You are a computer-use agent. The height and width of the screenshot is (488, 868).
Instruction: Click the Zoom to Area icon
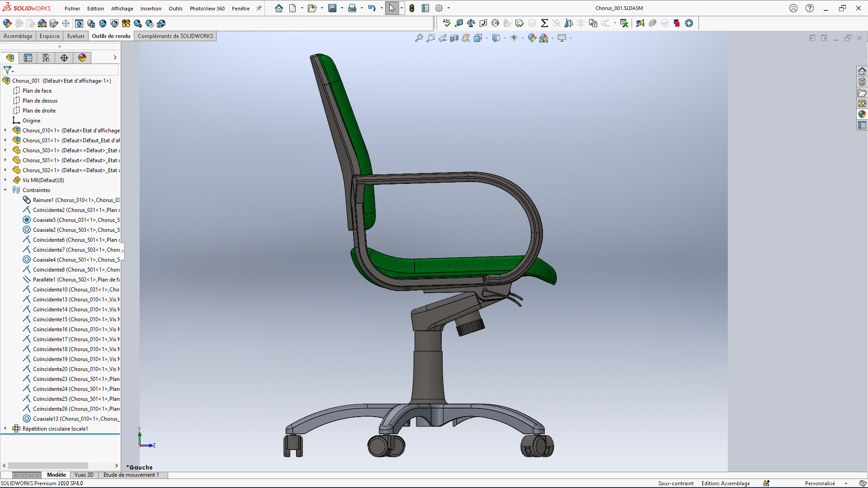coord(431,38)
